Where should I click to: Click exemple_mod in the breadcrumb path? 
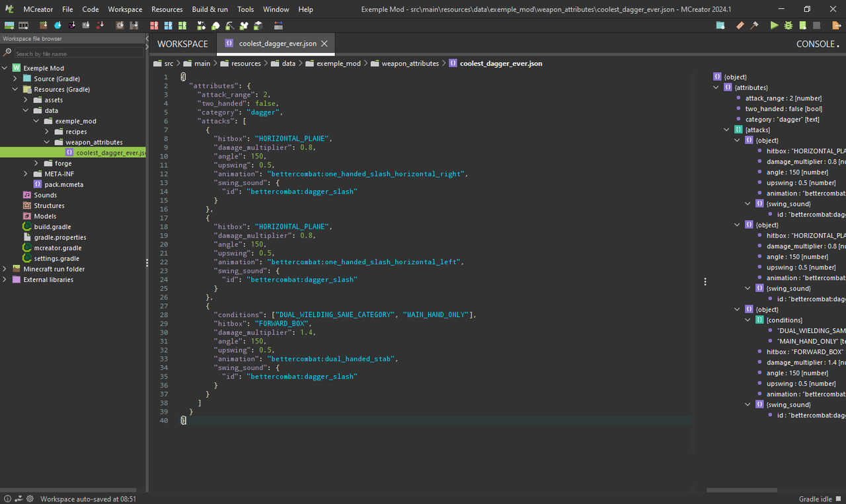(338, 63)
